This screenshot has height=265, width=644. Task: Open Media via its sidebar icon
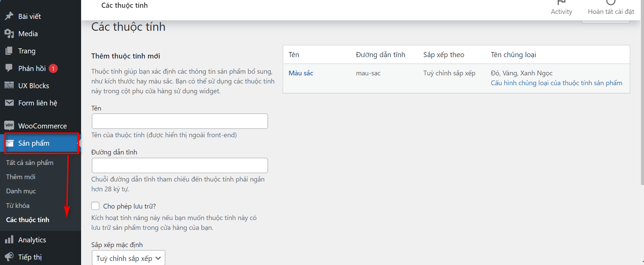[x=9, y=33]
